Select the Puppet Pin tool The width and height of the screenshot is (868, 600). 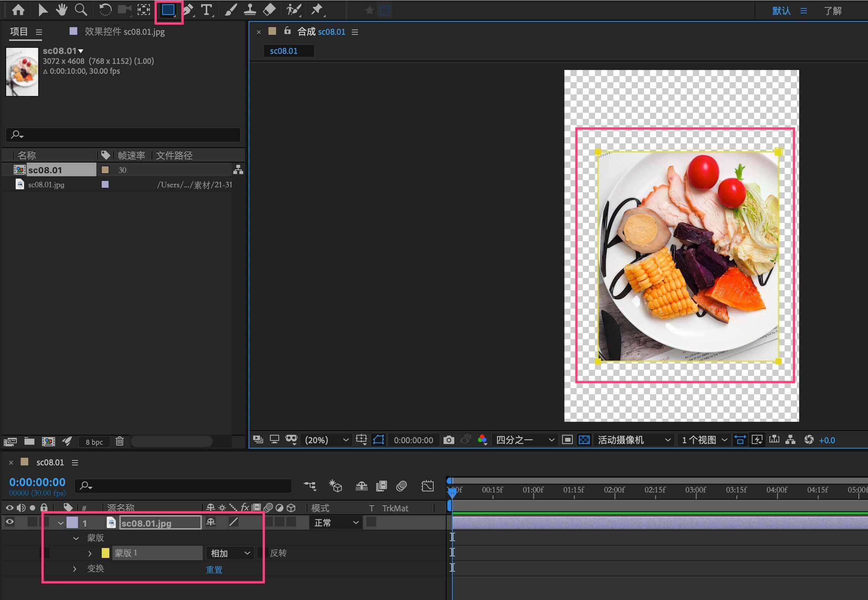pos(317,10)
